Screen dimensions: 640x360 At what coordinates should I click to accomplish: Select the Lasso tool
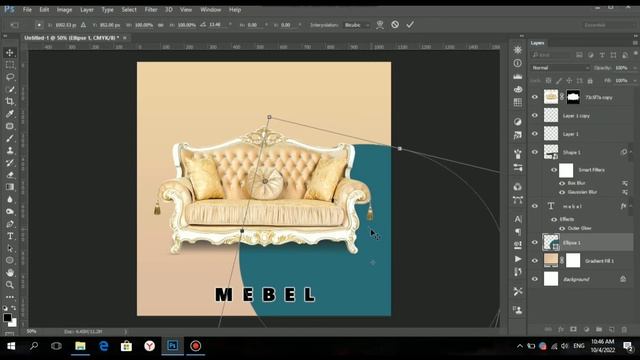(x=10, y=77)
